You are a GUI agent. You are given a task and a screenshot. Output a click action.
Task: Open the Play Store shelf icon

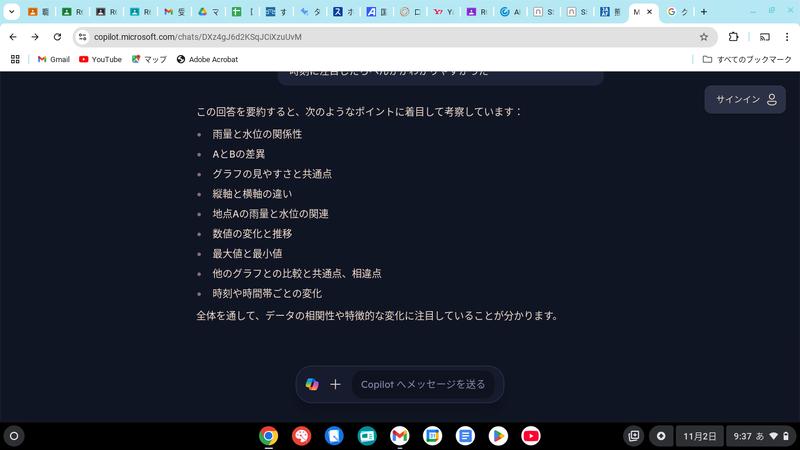(x=498, y=436)
